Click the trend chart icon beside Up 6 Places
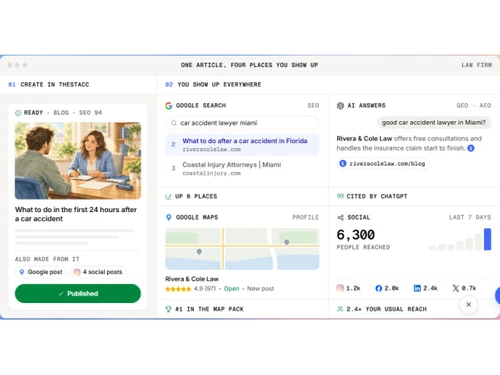 tap(168, 197)
